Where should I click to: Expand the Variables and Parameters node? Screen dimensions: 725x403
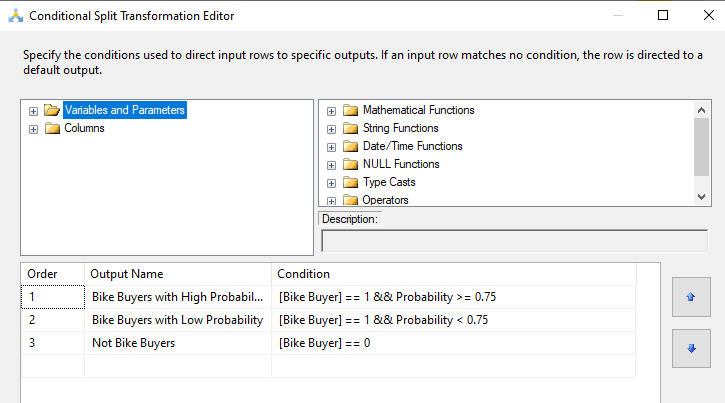pyautogui.click(x=34, y=110)
